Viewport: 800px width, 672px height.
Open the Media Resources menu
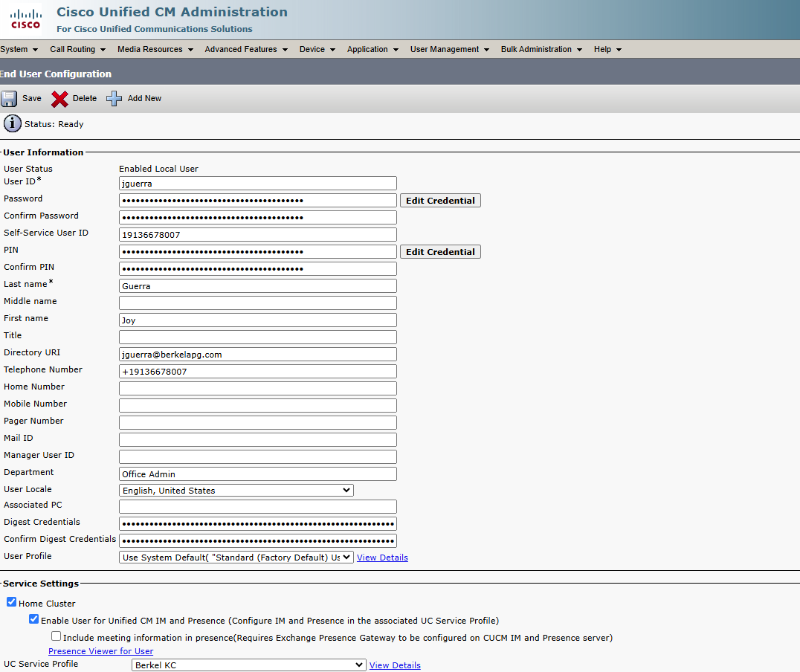coord(155,50)
